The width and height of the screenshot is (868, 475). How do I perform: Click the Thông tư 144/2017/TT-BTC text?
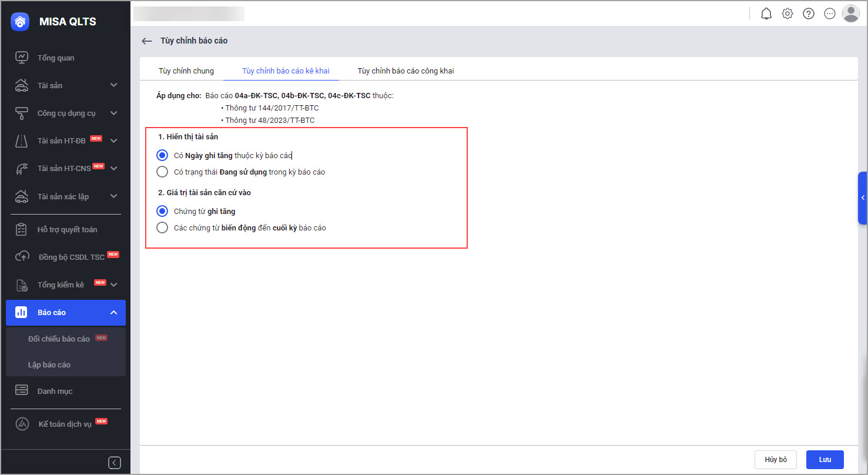272,108
